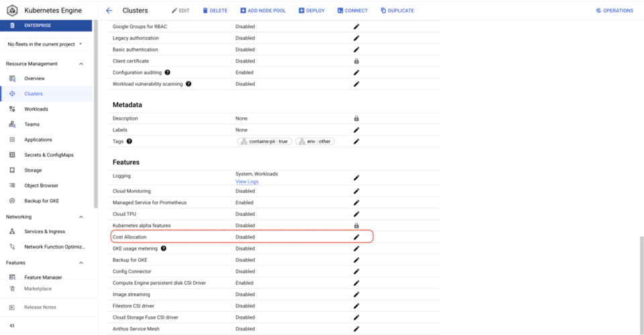Image resolution: width=644 pixels, height=335 pixels.
Task: Edit the Cost Allocation feature
Action: click(x=356, y=237)
